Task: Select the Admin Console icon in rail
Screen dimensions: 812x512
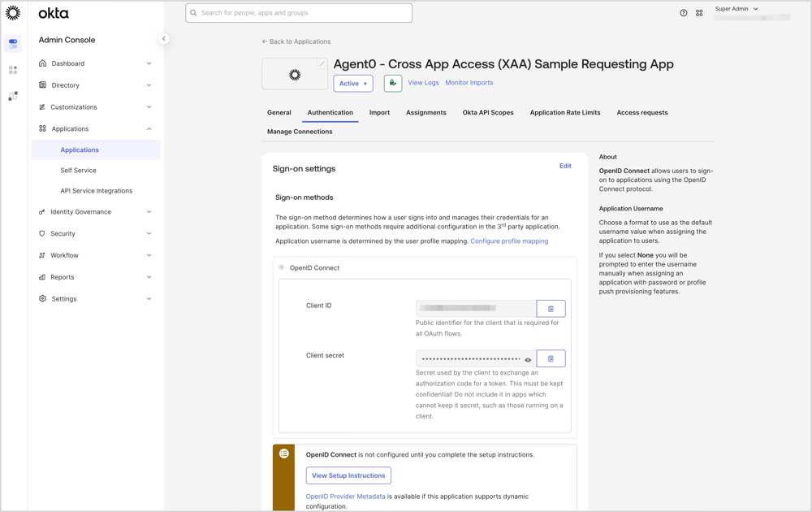Action: click(x=12, y=42)
